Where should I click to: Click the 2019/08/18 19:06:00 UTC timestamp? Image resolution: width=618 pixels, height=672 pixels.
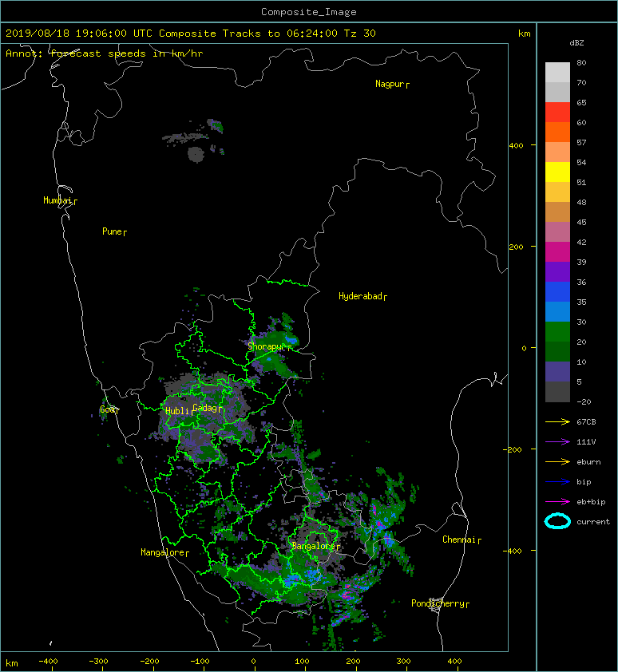(x=78, y=34)
